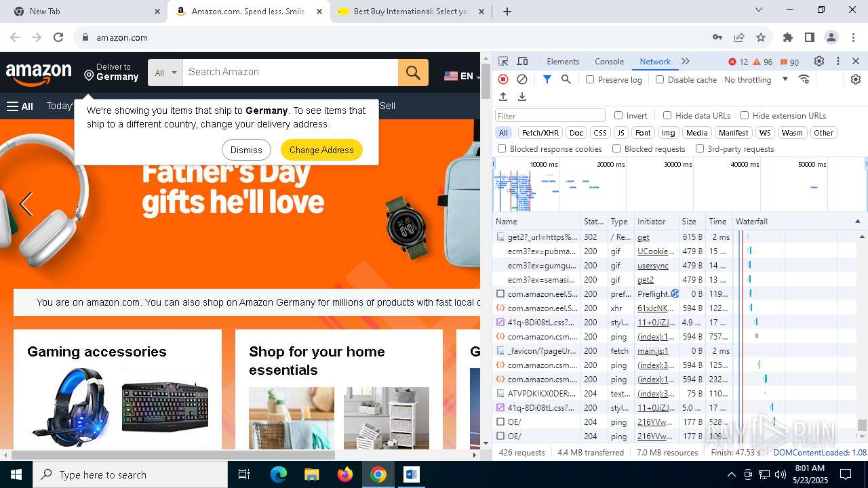Viewport: 868px width, 488px height.
Task: Click the Change Address button
Action: [x=321, y=150]
